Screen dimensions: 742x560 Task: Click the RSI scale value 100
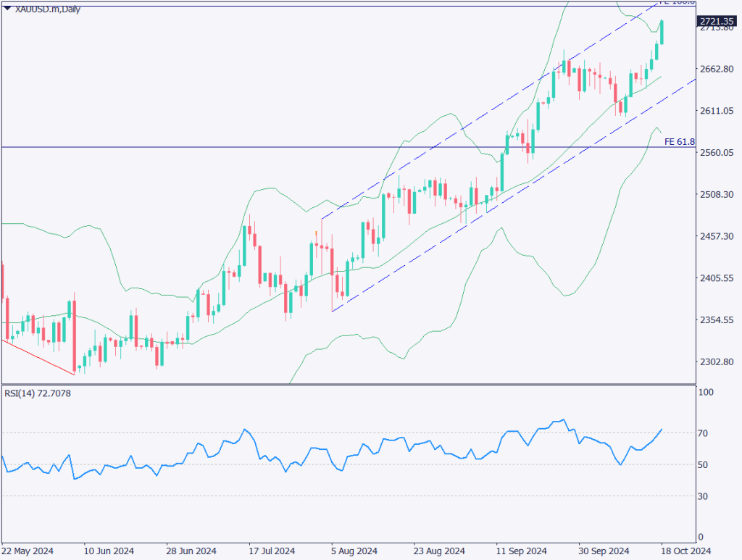coord(706,393)
